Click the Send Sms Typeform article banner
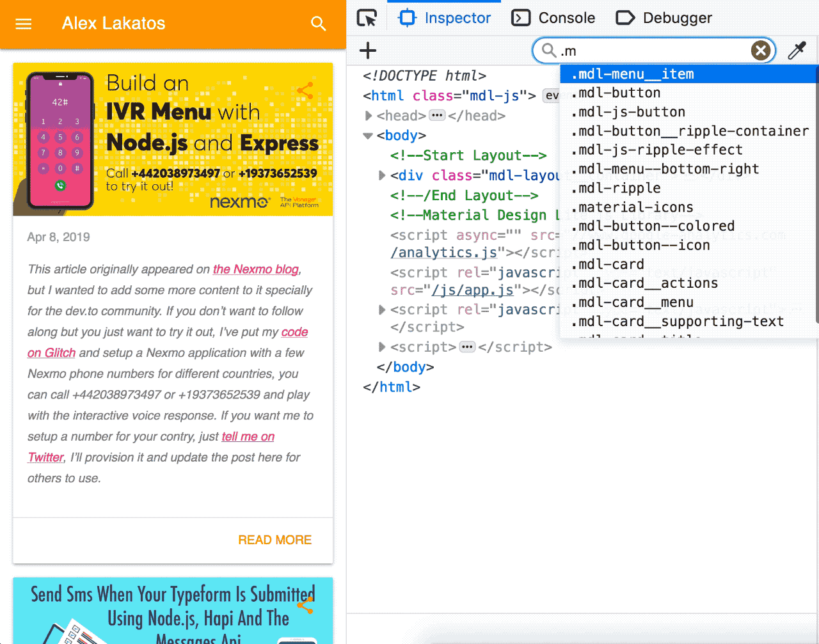Screen dimensions: 819x644 173,611
